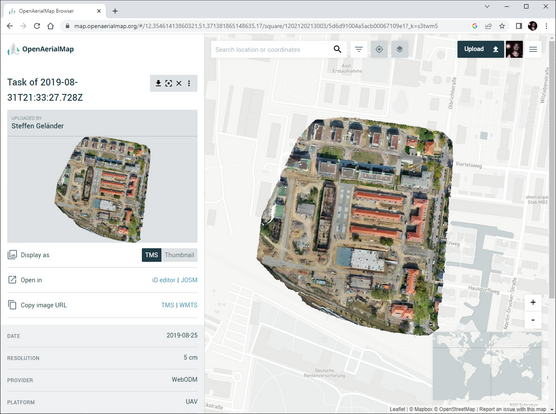Click the Upload button
The height and width of the screenshot is (414, 556).
click(480, 49)
